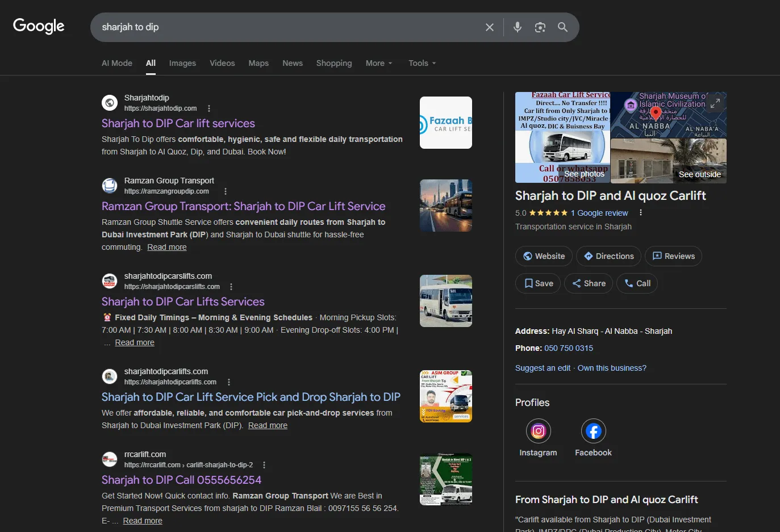Click Ramzan Group Transport site favicon
This screenshot has width=780, height=532.
pos(110,186)
